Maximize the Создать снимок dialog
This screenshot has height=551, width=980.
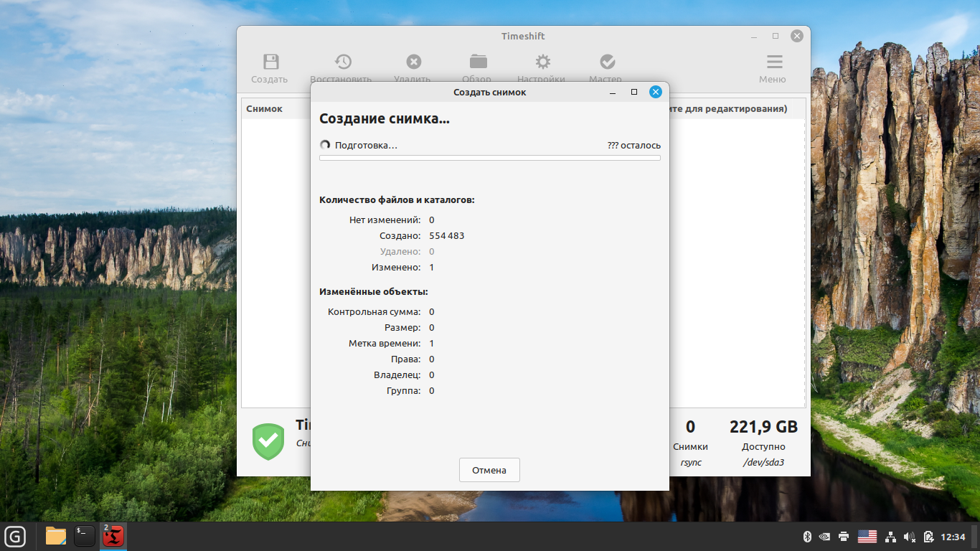click(x=633, y=92)
